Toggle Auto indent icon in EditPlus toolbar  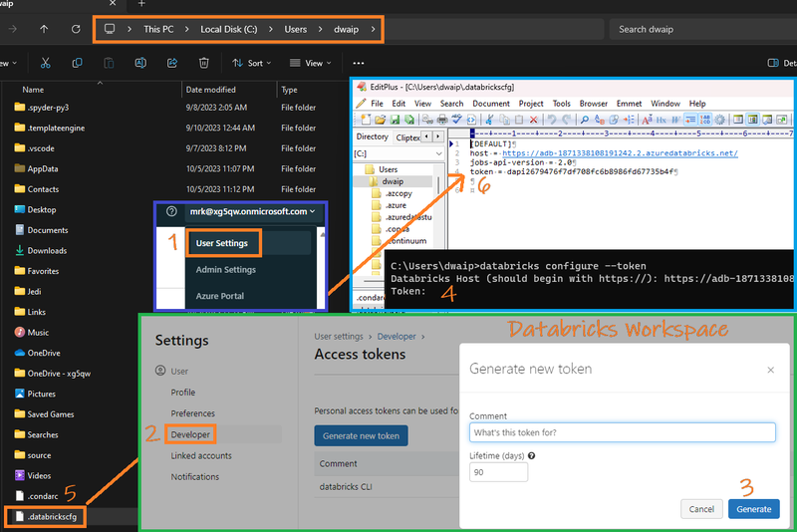click(x=690, y=120)
